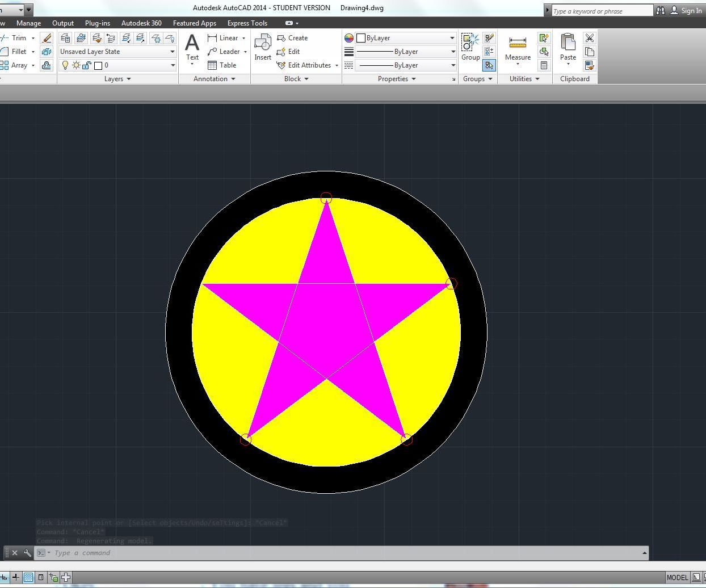Click the Unisolate layer icon

(x=141, y=38)
